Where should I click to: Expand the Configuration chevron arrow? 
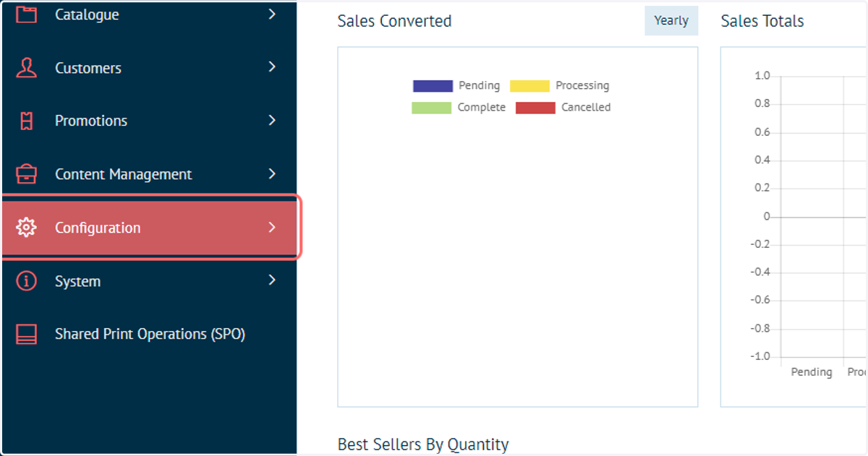pyautogui.click(x=272, y=227)
